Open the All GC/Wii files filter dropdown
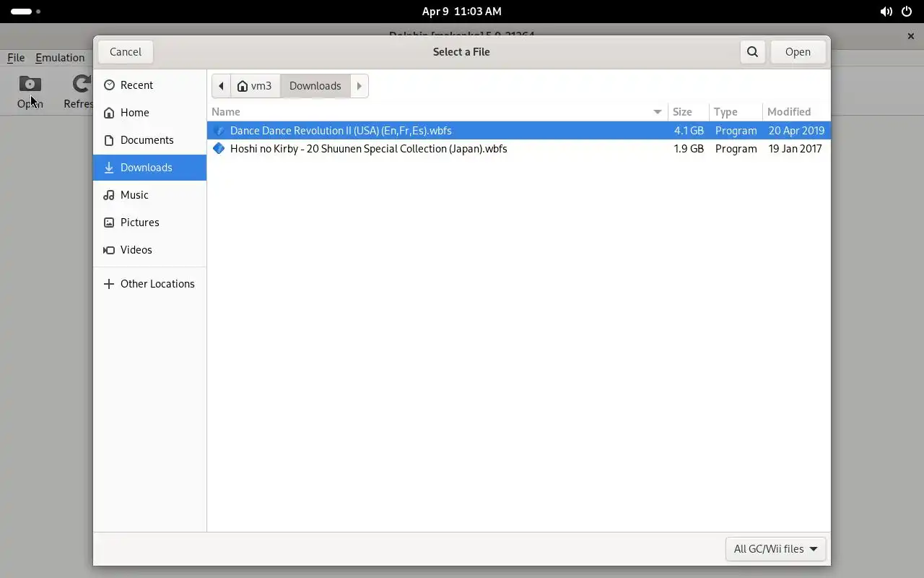 click(775, 549)
